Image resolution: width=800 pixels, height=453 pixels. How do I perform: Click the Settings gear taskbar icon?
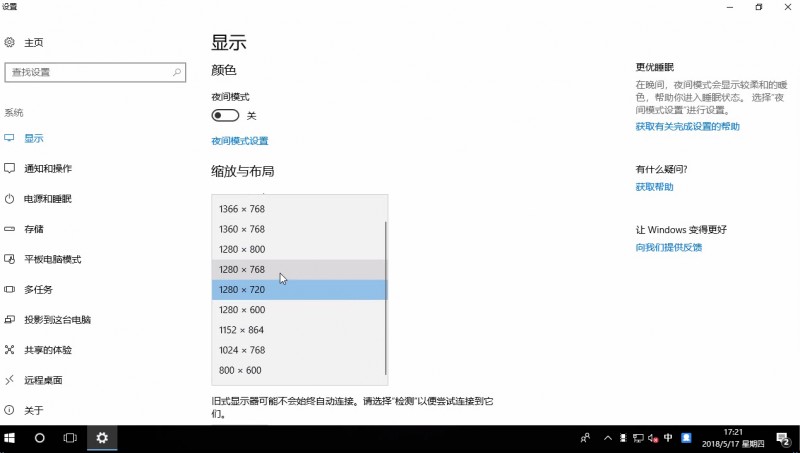[102, 438]
